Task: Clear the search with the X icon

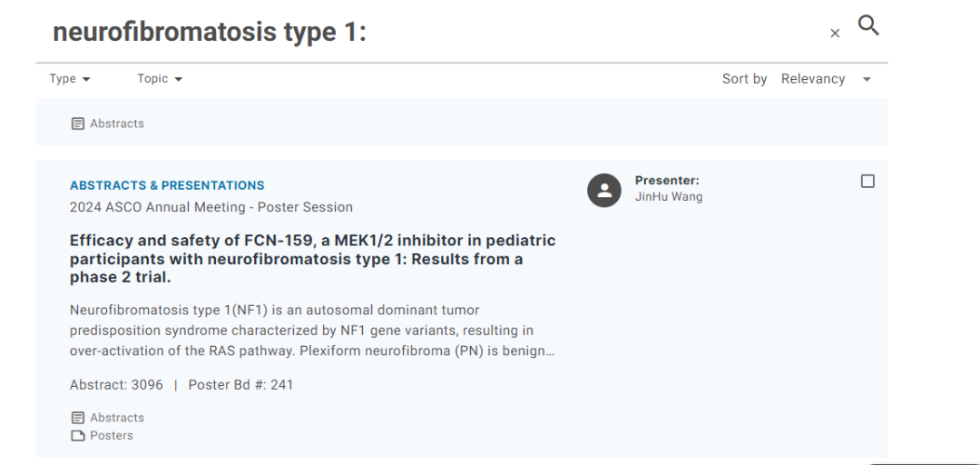Action: click(x=835, y=34)
